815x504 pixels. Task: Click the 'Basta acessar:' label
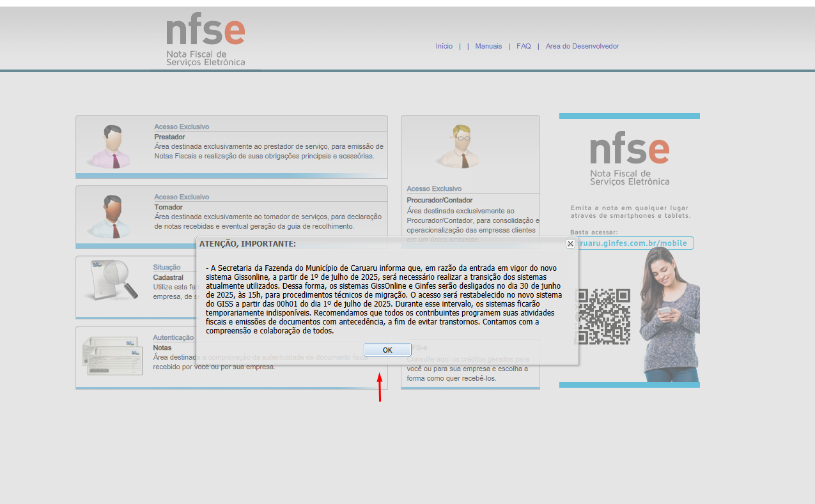594,232
